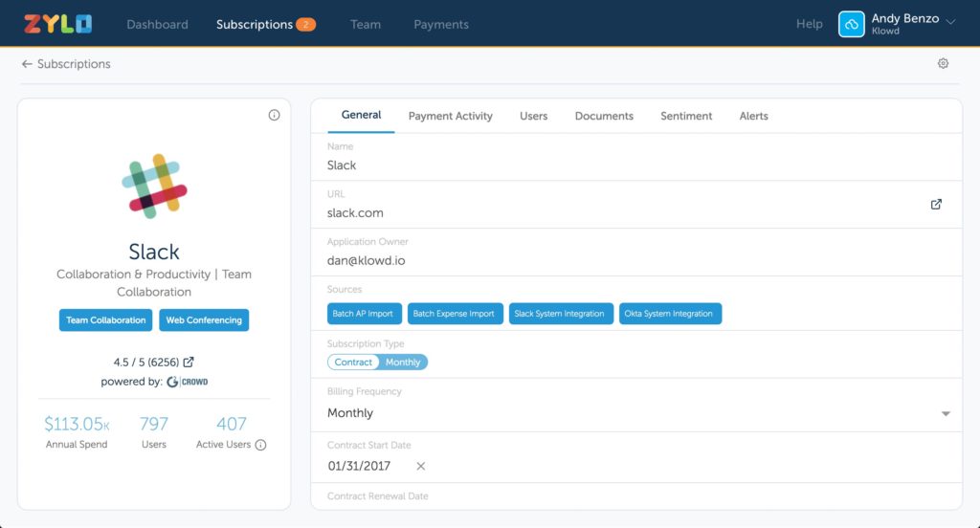
Task: Click Active Users info icon
Action: 260,445
